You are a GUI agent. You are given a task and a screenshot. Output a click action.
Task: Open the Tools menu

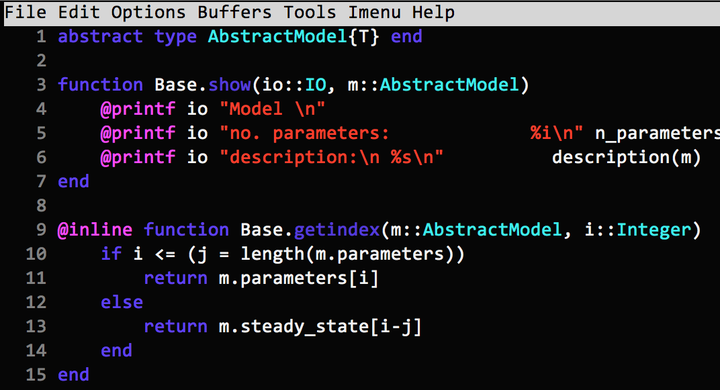tap(309, 12)
